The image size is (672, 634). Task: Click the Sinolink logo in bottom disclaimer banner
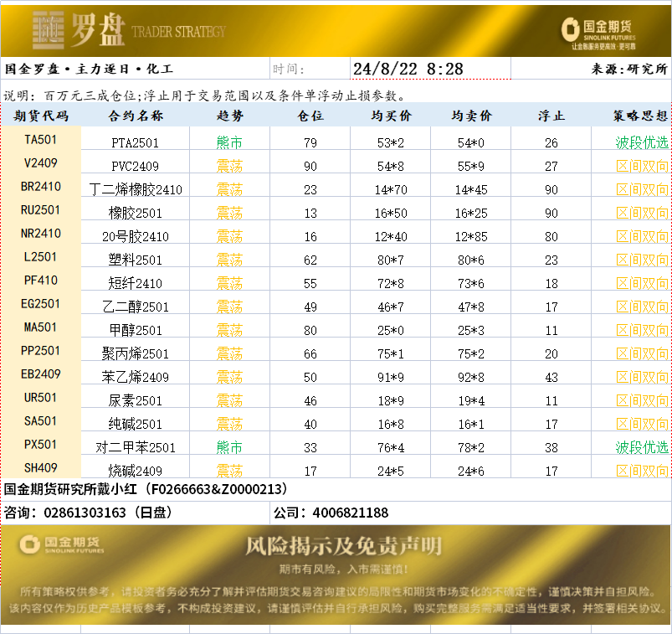62,544
